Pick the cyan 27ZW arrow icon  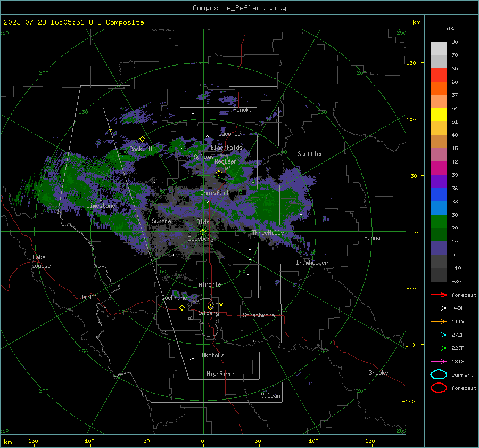pos(439,335)
